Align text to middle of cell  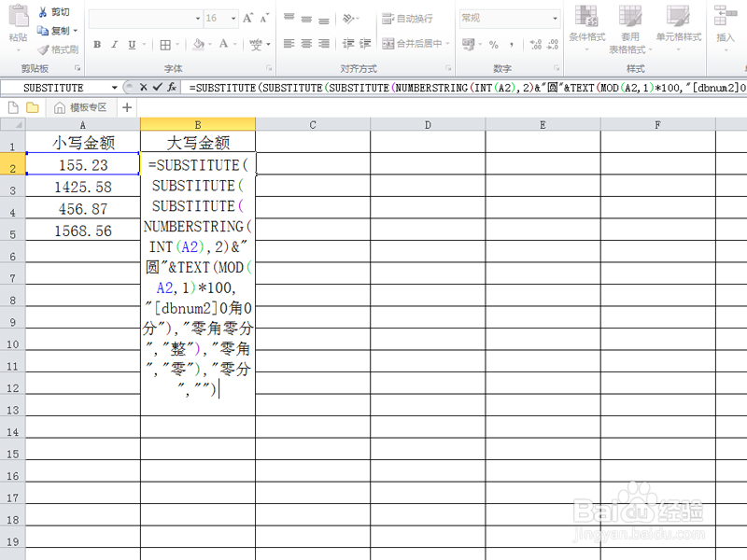306,19
